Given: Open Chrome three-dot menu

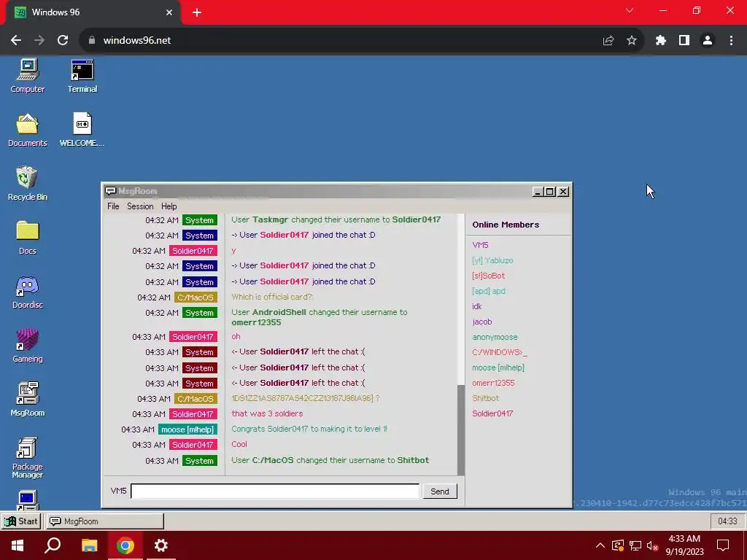Looking at the screenshot, I should pos(731,41).
